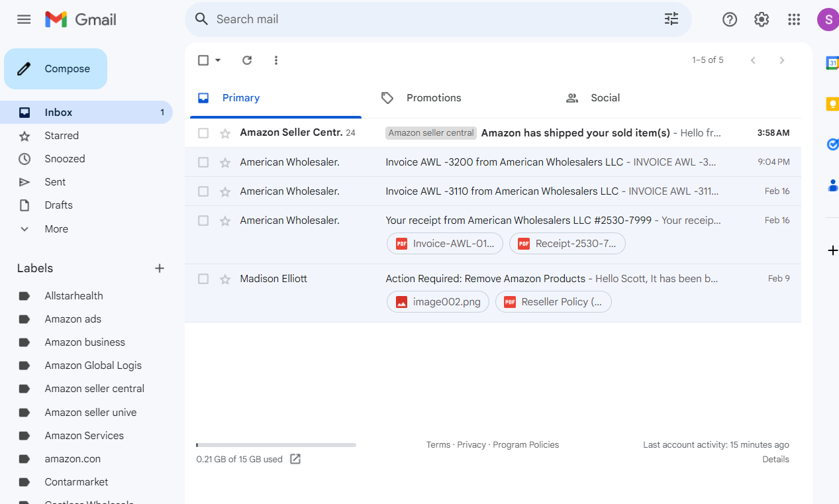Open the Inbox folder

[x=86, y=113]
